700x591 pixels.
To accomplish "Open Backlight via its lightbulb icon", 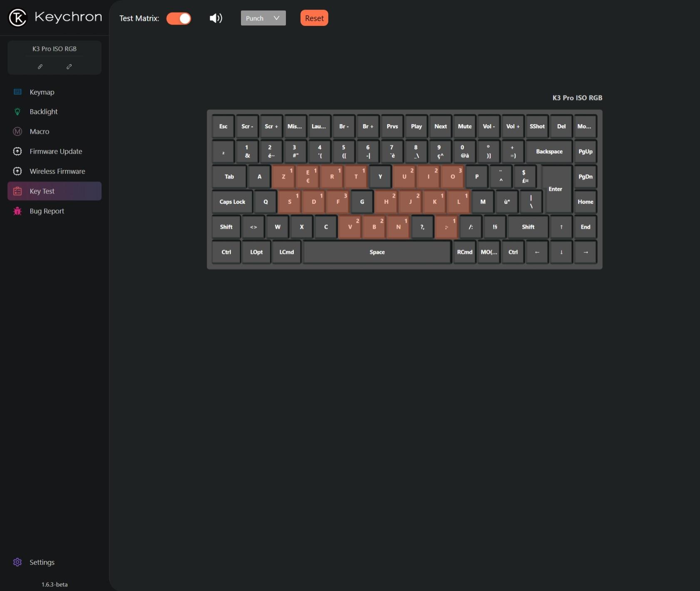I will point(17,112).
